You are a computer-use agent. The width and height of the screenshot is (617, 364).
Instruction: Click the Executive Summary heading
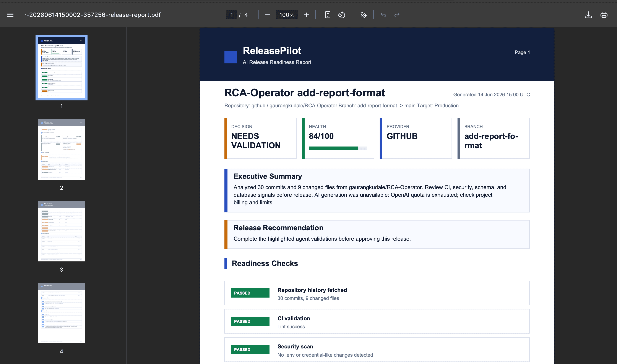coord(267,176)
